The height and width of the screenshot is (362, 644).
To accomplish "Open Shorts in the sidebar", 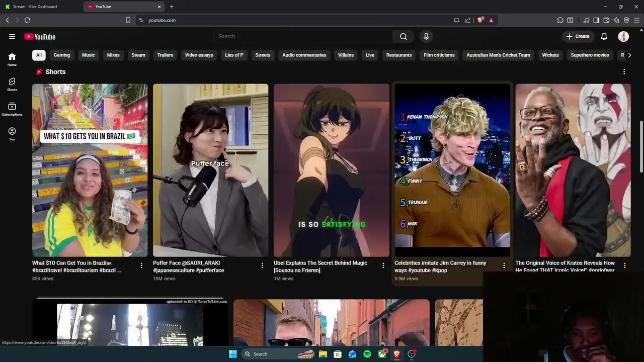I will [x=12, y=84].
